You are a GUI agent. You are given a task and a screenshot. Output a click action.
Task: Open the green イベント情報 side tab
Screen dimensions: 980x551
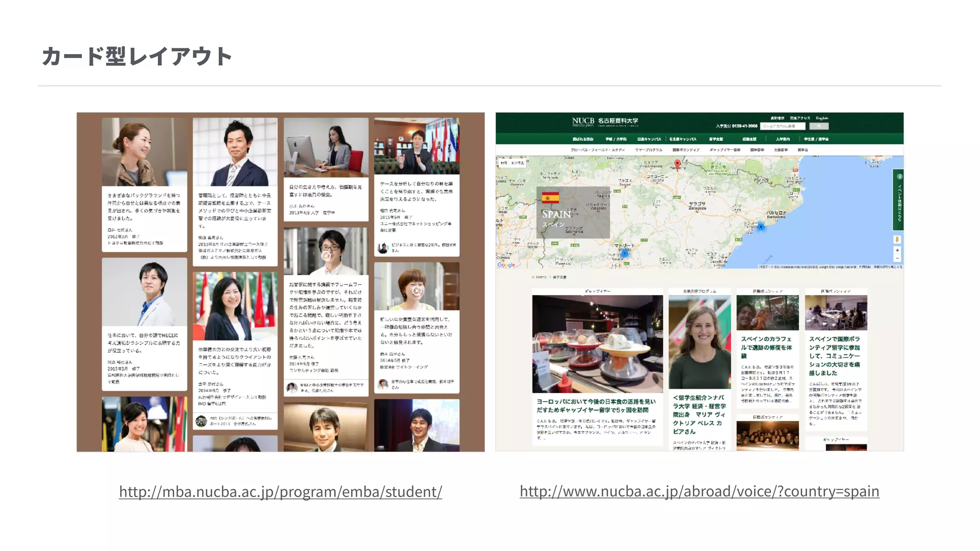[899, 200]
